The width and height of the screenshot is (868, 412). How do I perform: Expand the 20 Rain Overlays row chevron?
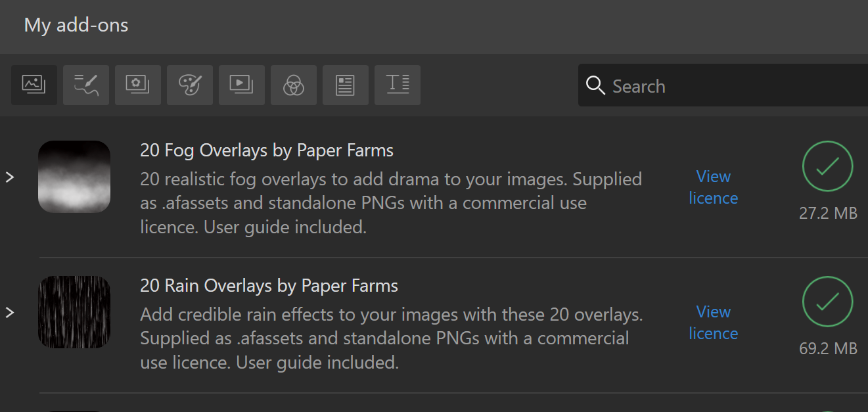pyautogui.click(x=10, y=312)
